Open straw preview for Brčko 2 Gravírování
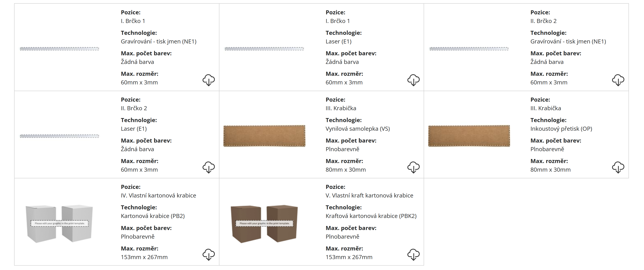Image resolution: width=644 pixels, height=270 pixels. (469, 49)
